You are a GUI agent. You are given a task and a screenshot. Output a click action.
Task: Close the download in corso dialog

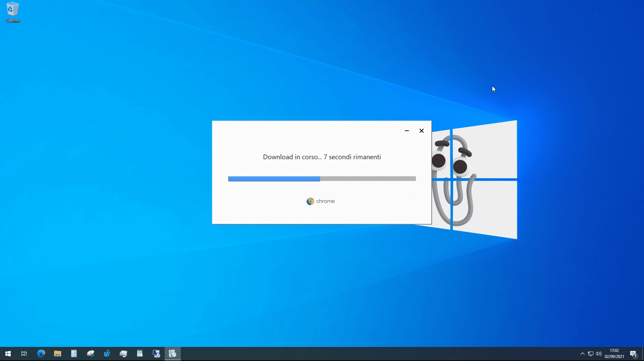tap(422, 131)
